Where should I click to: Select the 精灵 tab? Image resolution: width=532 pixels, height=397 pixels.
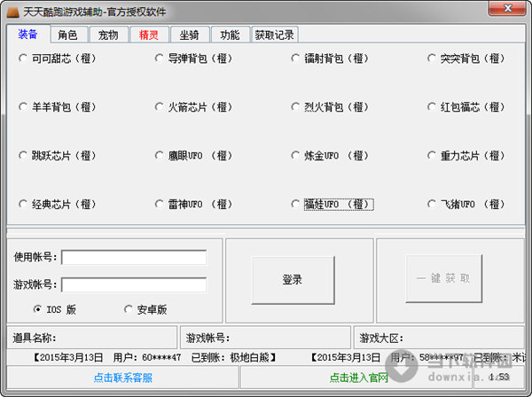coord(148,35)
